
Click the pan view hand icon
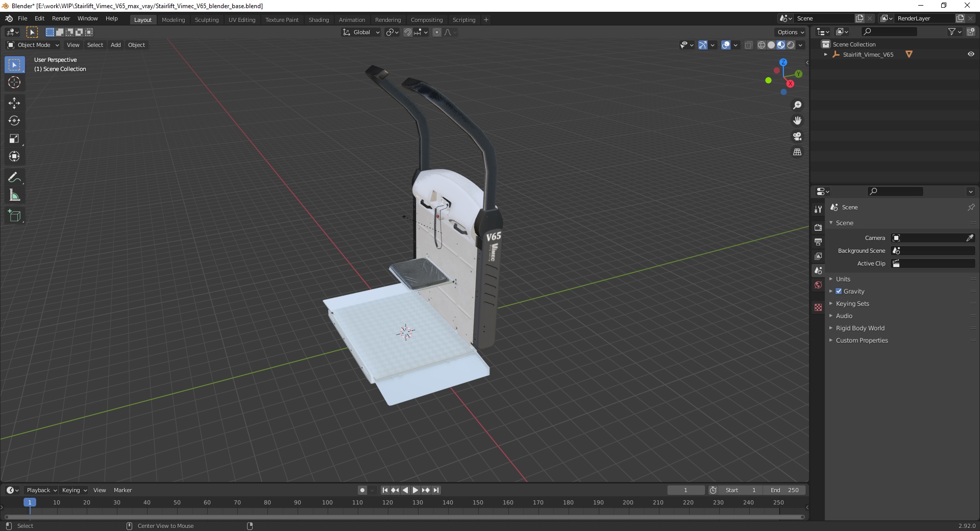pos(797,121)
